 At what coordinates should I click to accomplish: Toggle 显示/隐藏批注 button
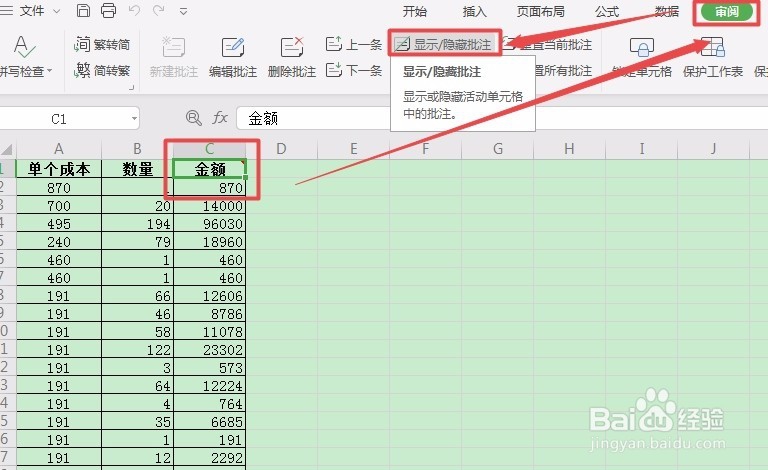pyautogui.click(x=445, y=45)
